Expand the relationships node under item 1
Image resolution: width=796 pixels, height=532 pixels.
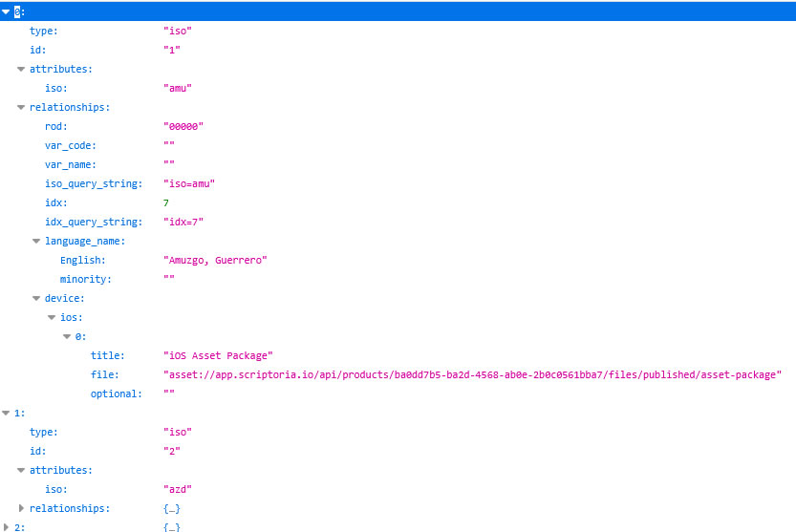point(22,508)
